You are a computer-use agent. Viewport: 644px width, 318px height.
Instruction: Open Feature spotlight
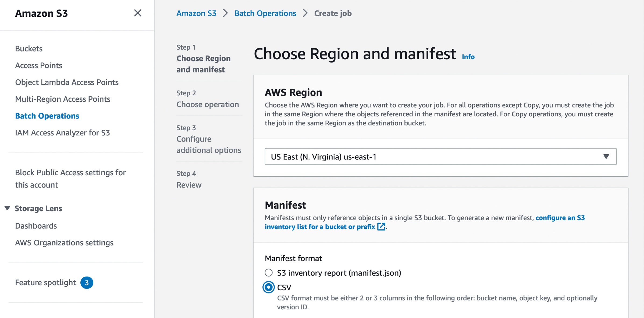pos(45,282)
